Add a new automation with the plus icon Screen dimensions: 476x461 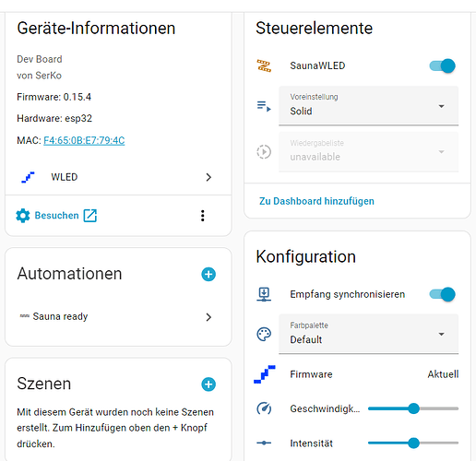208,274
